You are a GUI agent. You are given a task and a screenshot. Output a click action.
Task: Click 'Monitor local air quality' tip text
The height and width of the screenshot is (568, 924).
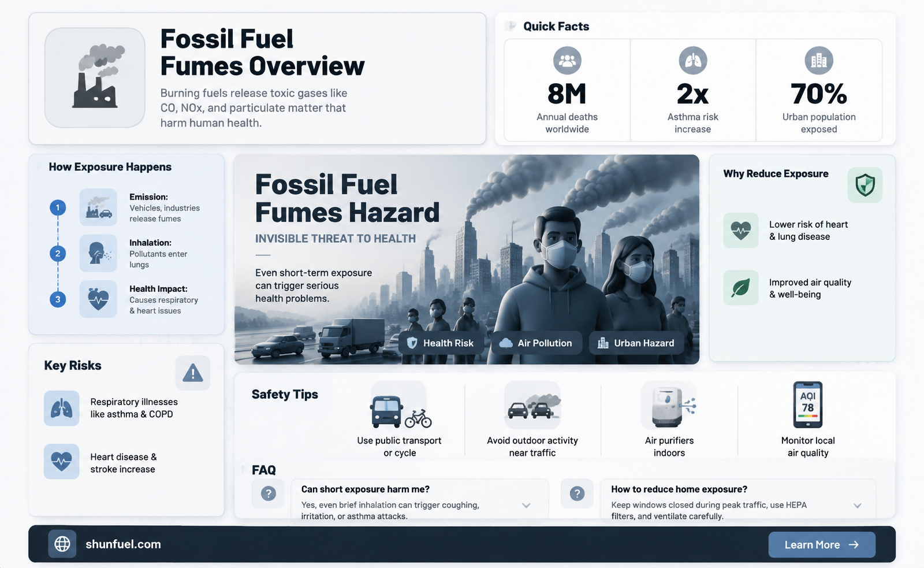coord(808,447)
